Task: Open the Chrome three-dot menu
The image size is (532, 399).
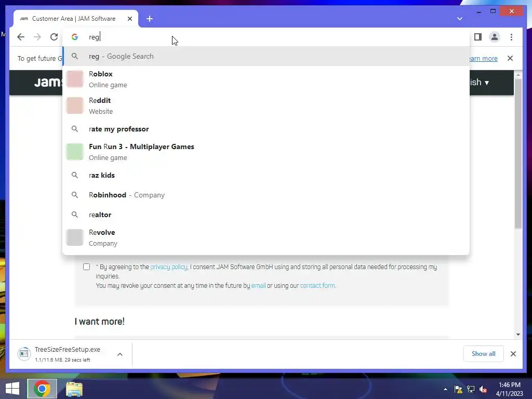Action: pyautogui.click(x=511, y=37)
